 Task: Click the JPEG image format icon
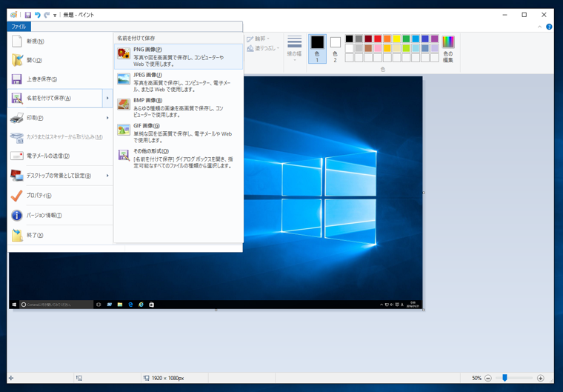tap(124, 79)
